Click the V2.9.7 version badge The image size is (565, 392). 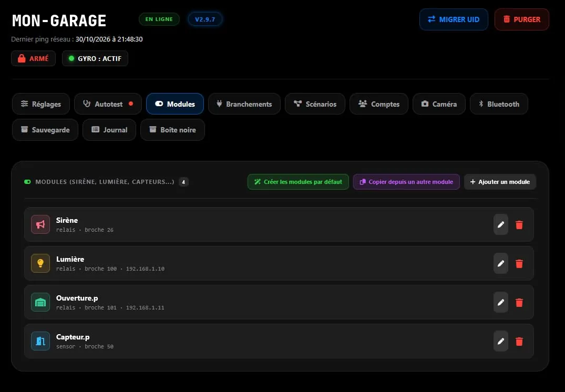coord(205,19)
